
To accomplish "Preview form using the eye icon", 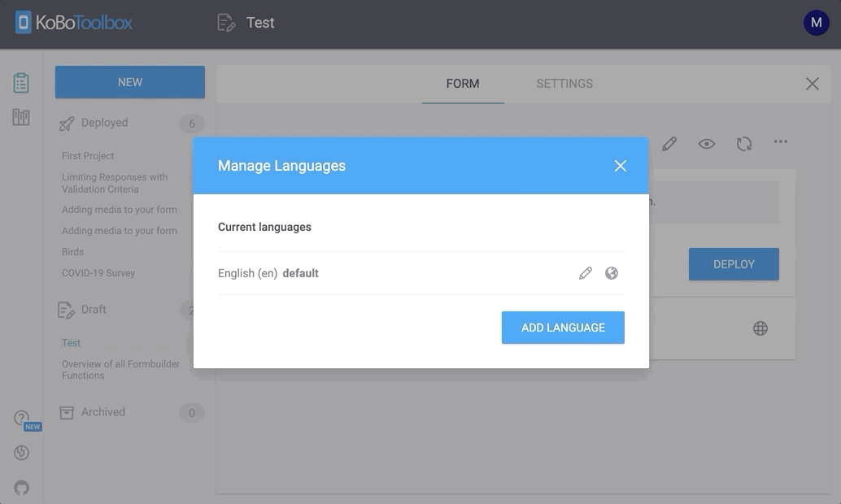I will point(706,144).
